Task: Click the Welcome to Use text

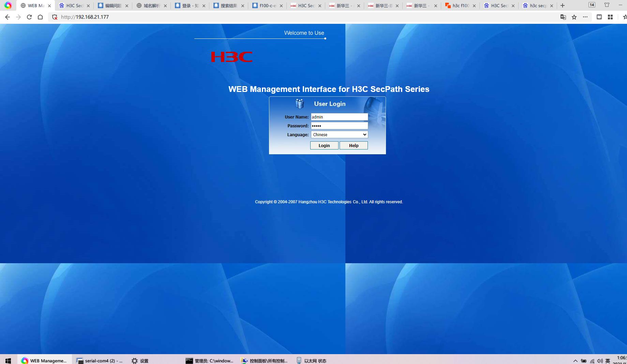Action: click(304, 33)
